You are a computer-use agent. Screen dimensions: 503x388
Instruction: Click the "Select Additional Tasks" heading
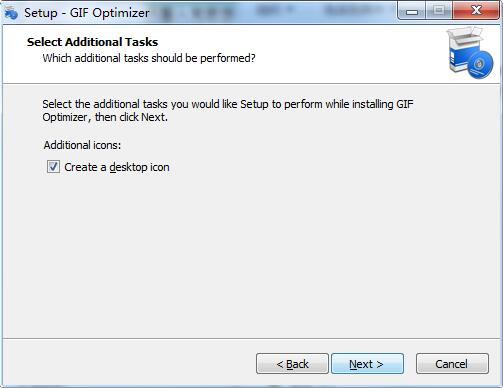(x=92, y=42)
